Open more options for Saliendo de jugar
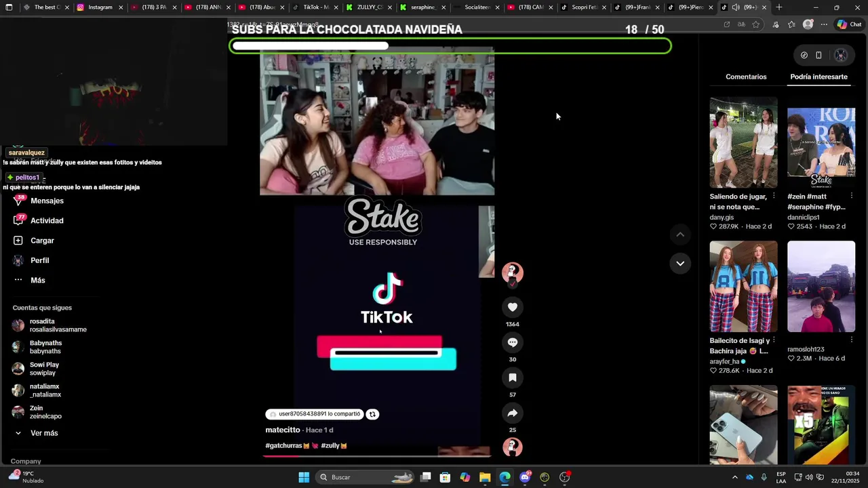The width and height of the screenshot is (868, 488). tap(774, 197)
